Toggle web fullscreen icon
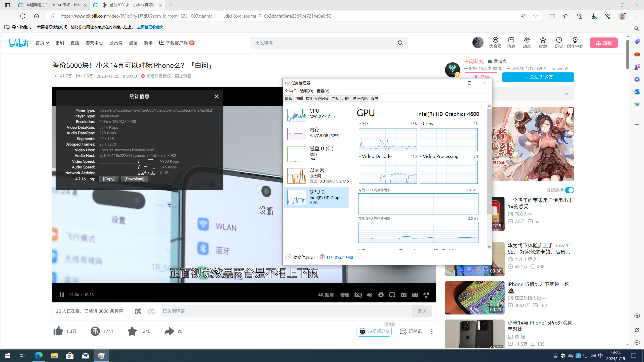Viewport: 644px width, 362px height. pos(415,295)
